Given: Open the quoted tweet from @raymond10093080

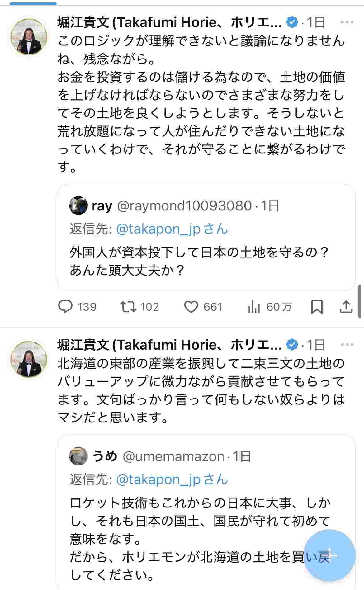Looking at the screenshot, I should 206,262.
